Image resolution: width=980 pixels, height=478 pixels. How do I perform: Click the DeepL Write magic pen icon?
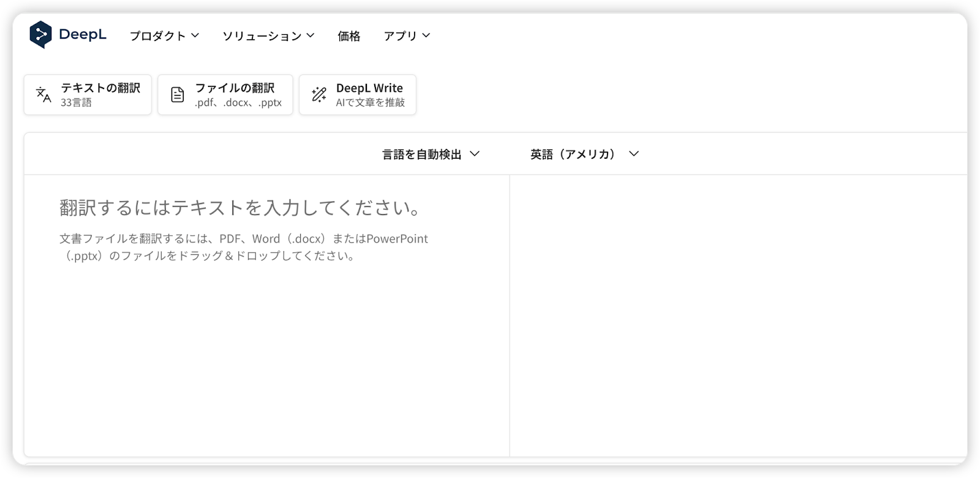(318, 94)
